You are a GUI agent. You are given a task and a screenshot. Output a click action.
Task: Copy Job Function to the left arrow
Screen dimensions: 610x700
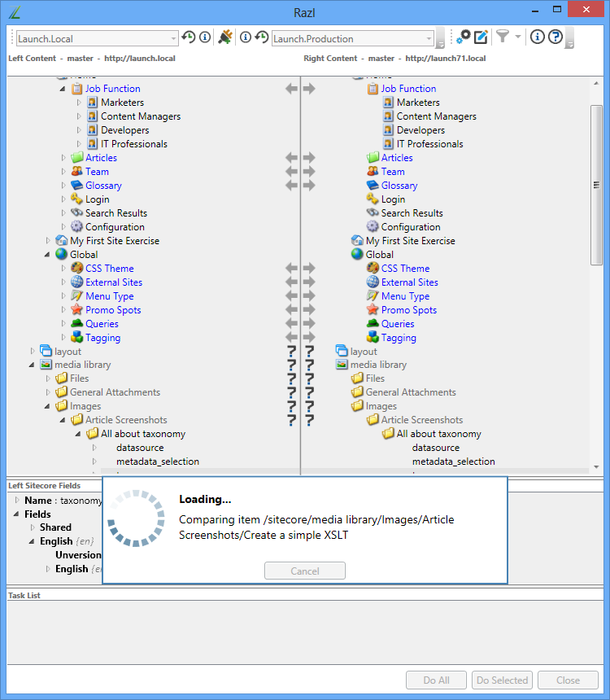(x=291, y=89)
